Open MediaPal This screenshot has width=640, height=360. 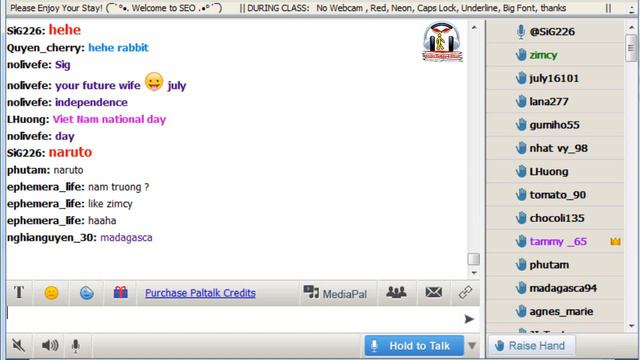click(x=335, y=293)
